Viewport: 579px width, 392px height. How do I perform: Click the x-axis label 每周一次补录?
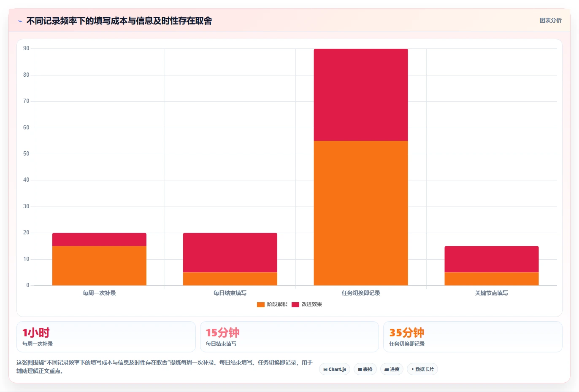pos(99,293)
